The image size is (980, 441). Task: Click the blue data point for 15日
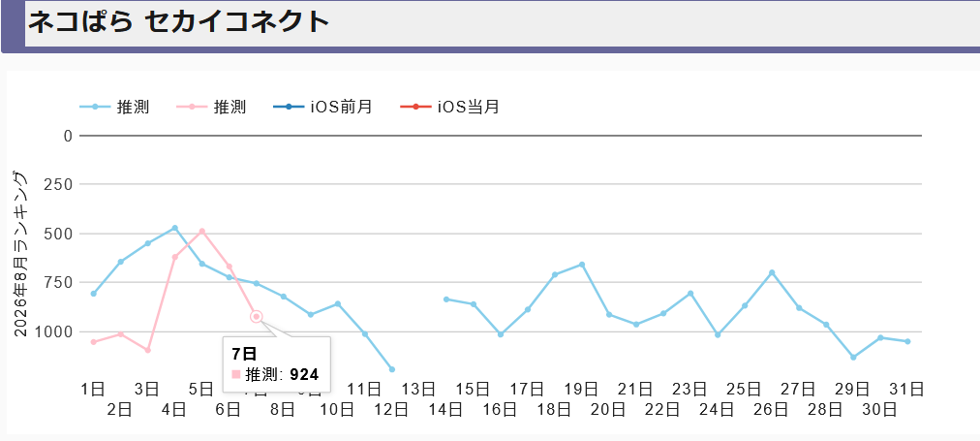tap(474, 304)
